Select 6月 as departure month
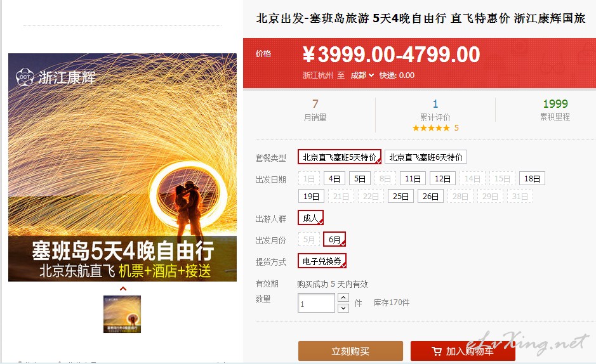596x364 pixels. tap(334, 240)
